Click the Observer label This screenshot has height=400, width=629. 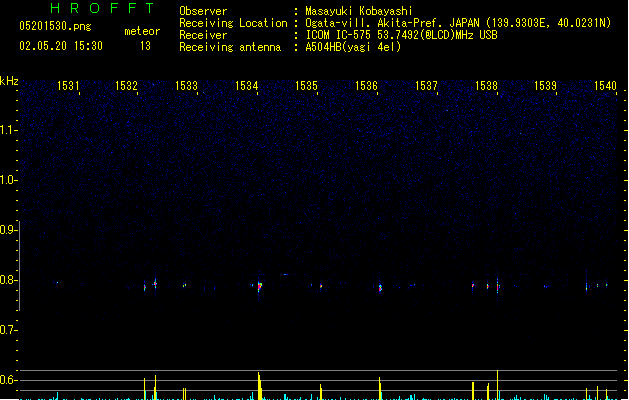coord(203,11)
